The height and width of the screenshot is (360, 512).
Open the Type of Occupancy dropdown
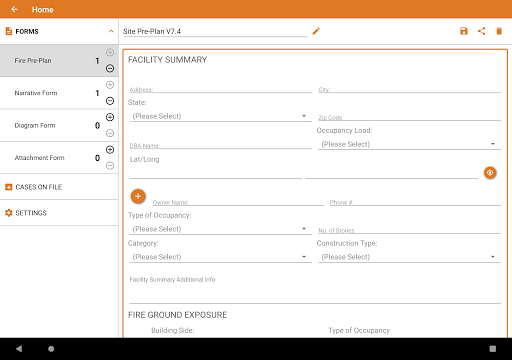click(220, 229)
